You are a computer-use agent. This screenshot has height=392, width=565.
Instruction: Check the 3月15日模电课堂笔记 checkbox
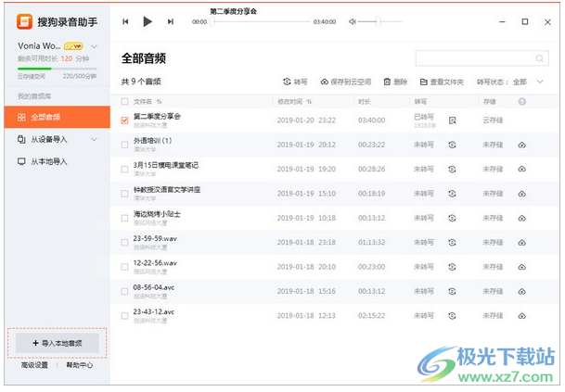(x=124, y=170)
